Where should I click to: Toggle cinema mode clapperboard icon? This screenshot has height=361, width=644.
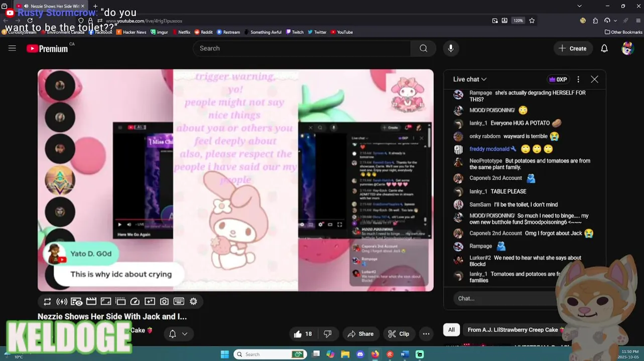pos(91,301)
